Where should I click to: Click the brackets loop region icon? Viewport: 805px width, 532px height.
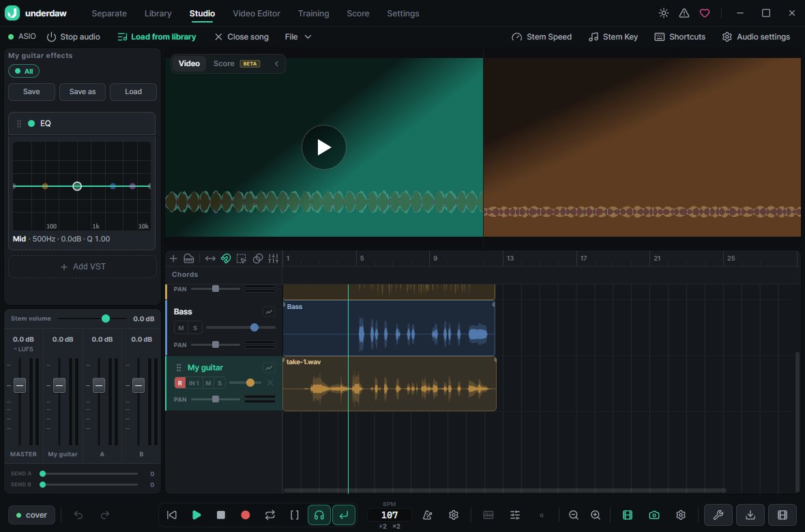[295, 515]
